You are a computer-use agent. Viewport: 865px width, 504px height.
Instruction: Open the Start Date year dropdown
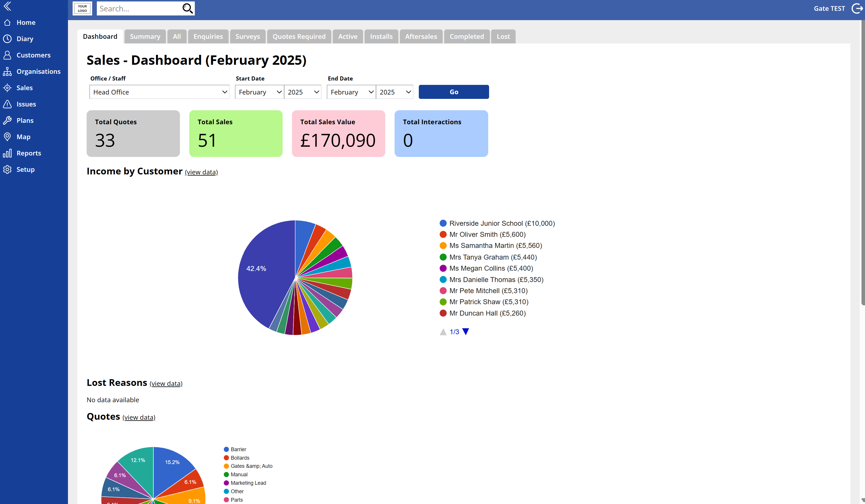303,92
